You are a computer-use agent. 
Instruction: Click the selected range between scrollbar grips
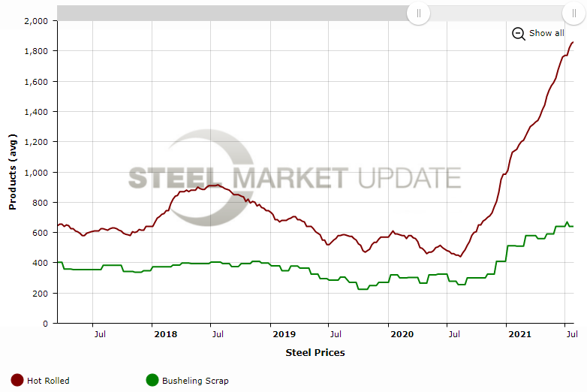[x=495, y=13]
